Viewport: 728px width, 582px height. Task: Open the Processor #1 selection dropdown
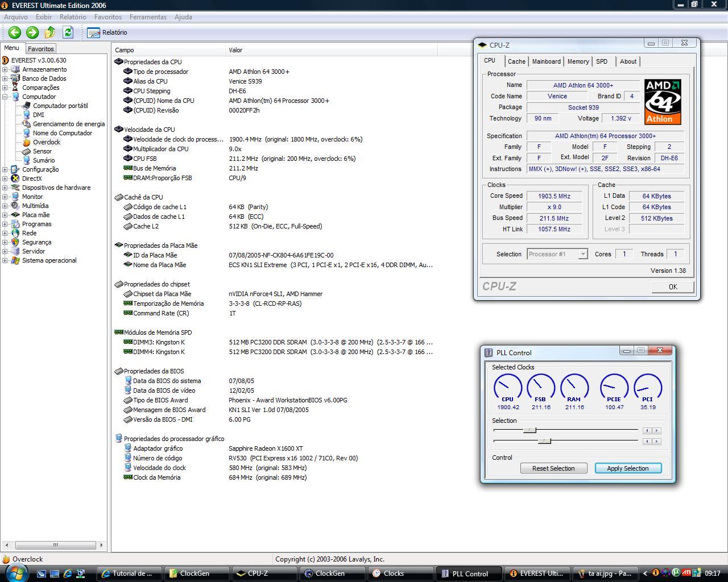click(557, 254)
